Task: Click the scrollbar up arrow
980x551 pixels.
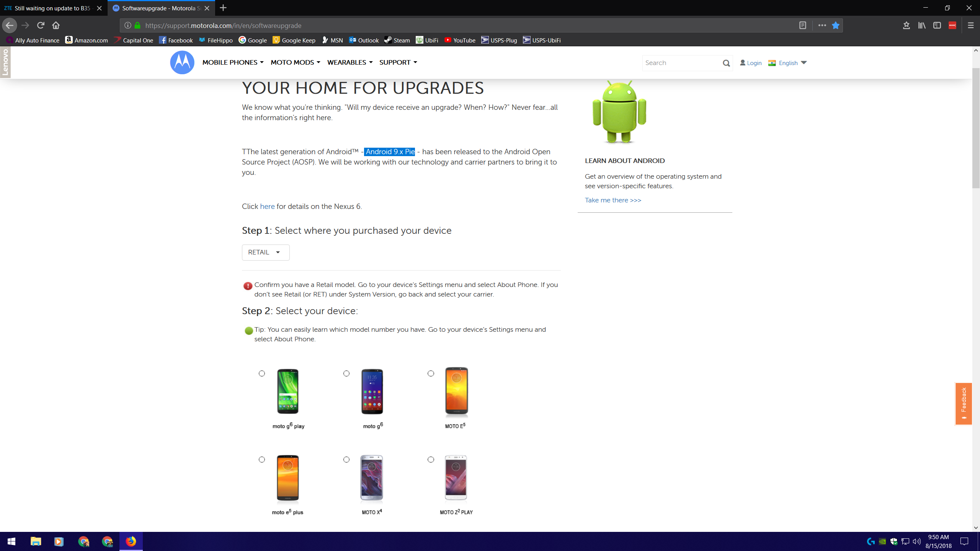Action: (976, 50)
